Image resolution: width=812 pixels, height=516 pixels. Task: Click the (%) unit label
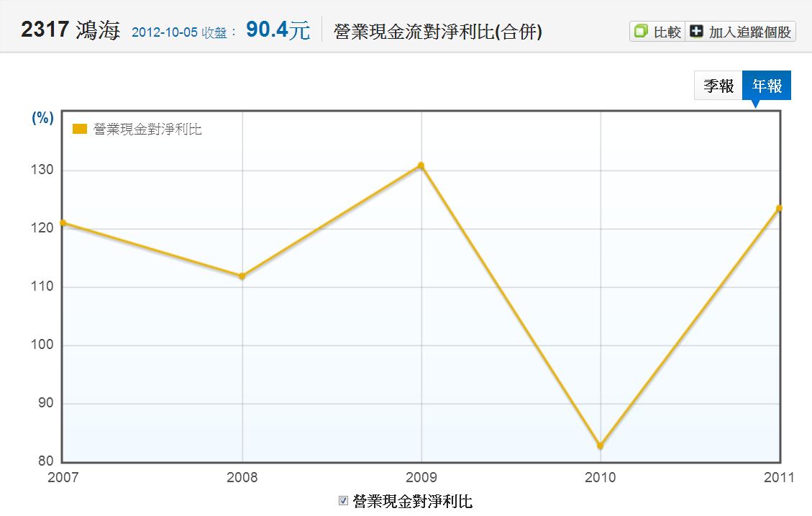pyautogui.click(x=42, y=118)
